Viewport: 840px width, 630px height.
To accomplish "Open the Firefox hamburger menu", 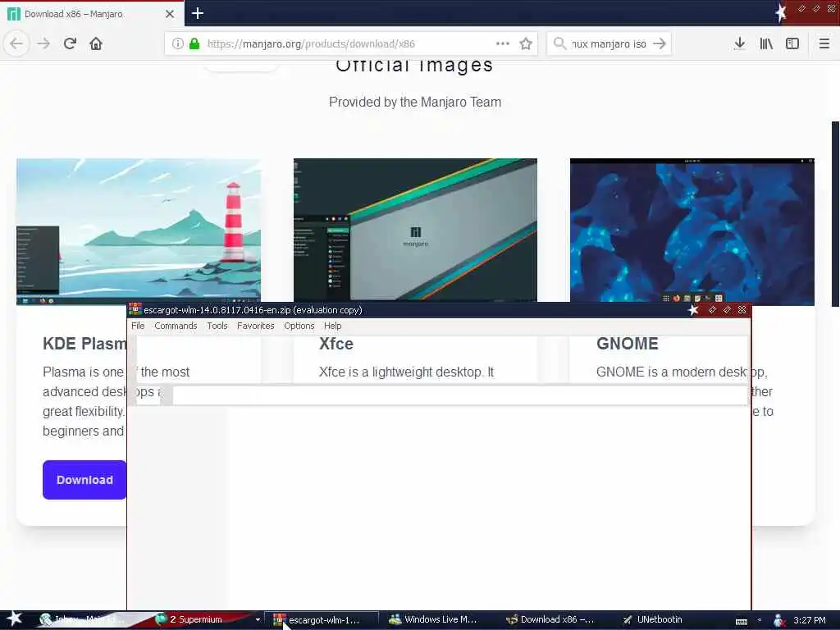I will coord(824,43).
